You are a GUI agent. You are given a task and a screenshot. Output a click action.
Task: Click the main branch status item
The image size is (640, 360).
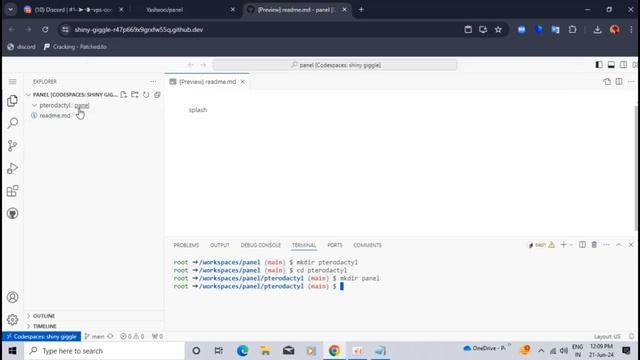[x=94, y=336]
